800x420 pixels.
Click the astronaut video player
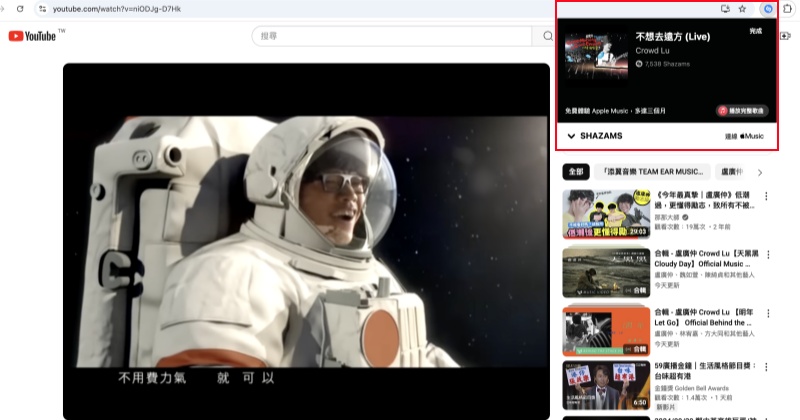click(x=306, y=241)
